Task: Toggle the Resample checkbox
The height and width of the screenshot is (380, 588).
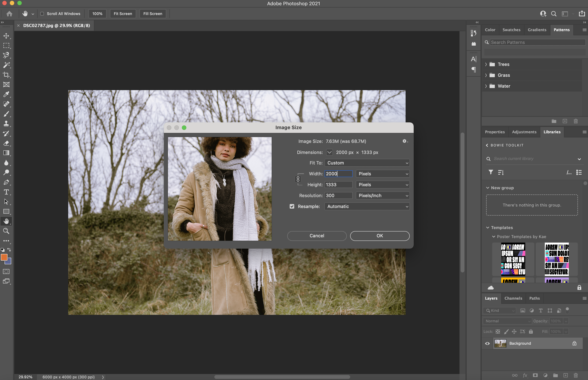Action: [x=292, y=206]
